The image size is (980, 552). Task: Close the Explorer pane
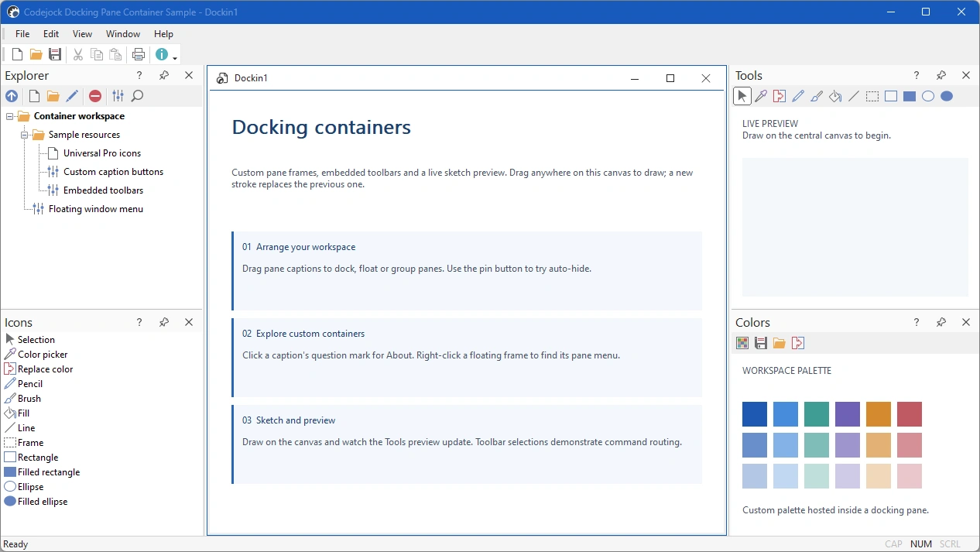click(x=189, y=75)
